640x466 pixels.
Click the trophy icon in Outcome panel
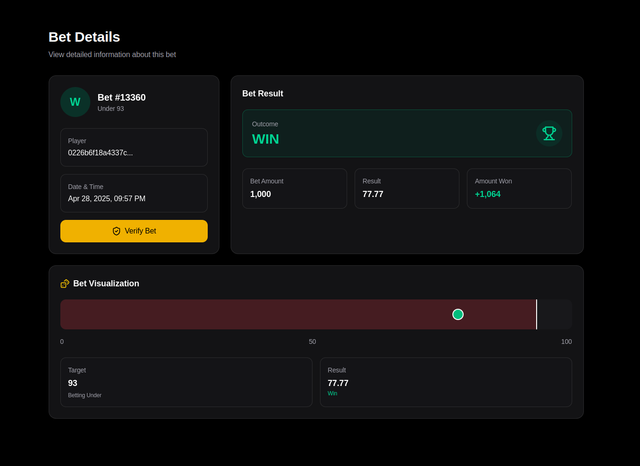549,133
